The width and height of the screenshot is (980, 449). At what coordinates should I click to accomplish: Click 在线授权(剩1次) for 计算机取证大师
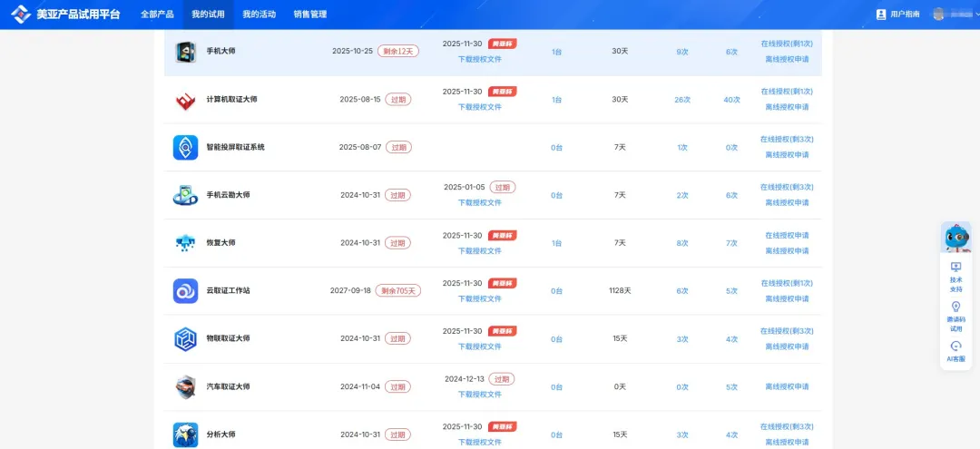pyautogui.click(x=787, y=91)
